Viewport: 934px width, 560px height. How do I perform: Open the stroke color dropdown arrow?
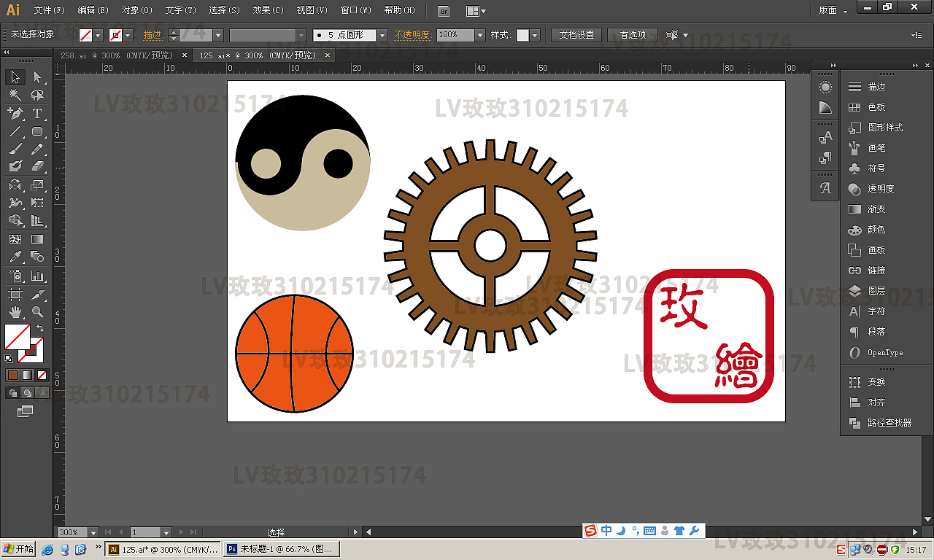coord(128,35)
